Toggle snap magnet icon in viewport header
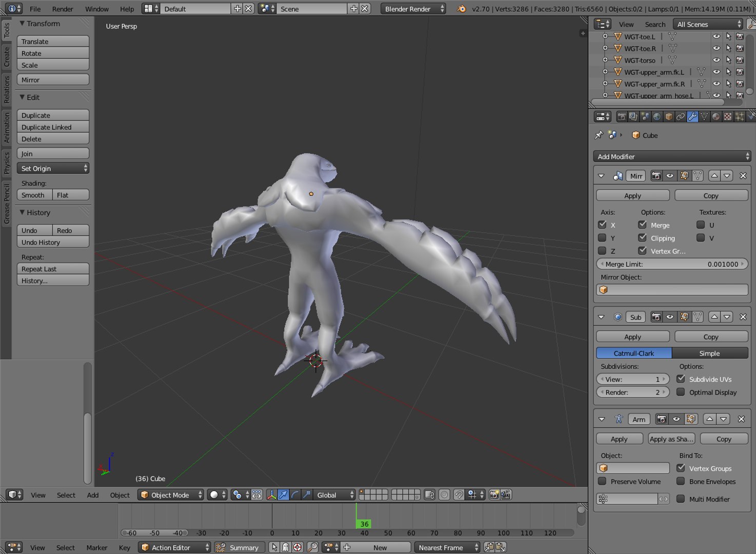Image resolution: width=756 pixels, height=554 pixels. [x=459, y=495]
